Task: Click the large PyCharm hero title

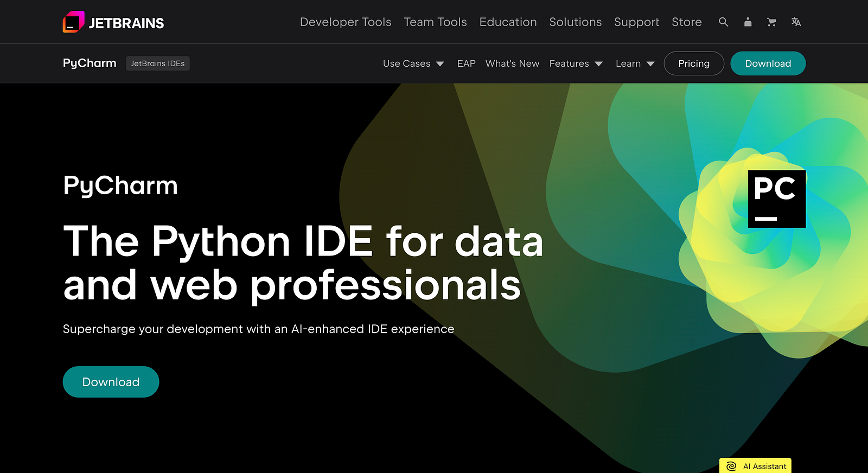Action: pyautogui.click(x=120, y=186)
